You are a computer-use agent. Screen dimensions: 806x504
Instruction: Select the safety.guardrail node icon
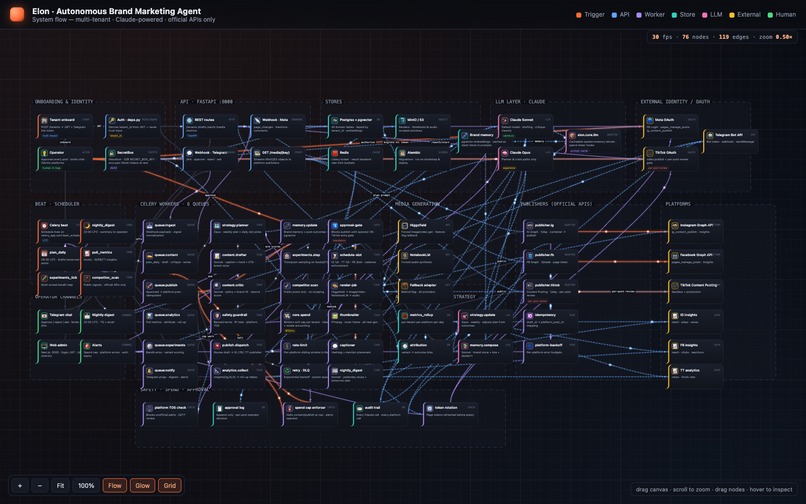pos(217,315)
